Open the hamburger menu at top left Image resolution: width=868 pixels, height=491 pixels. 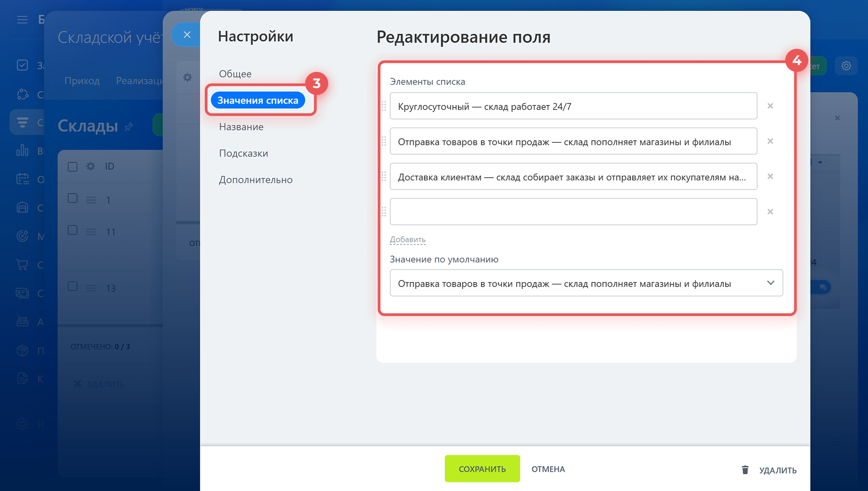pos(23,19)
